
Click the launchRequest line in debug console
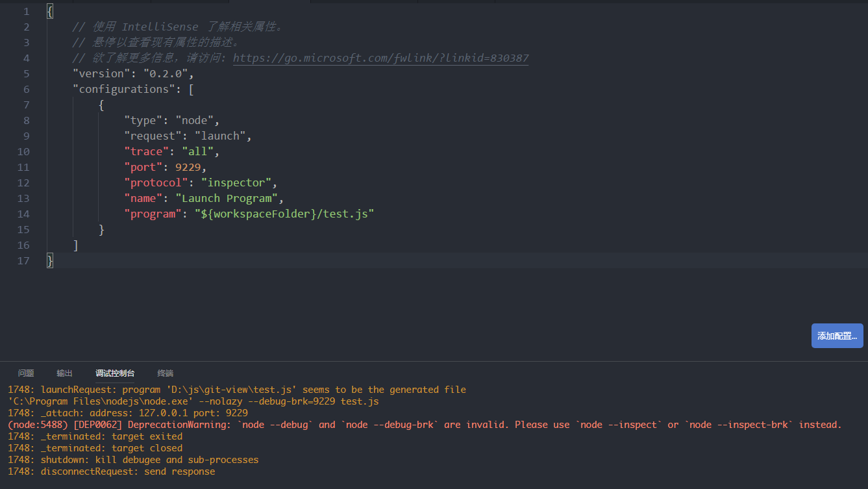[x=234, y=389]
